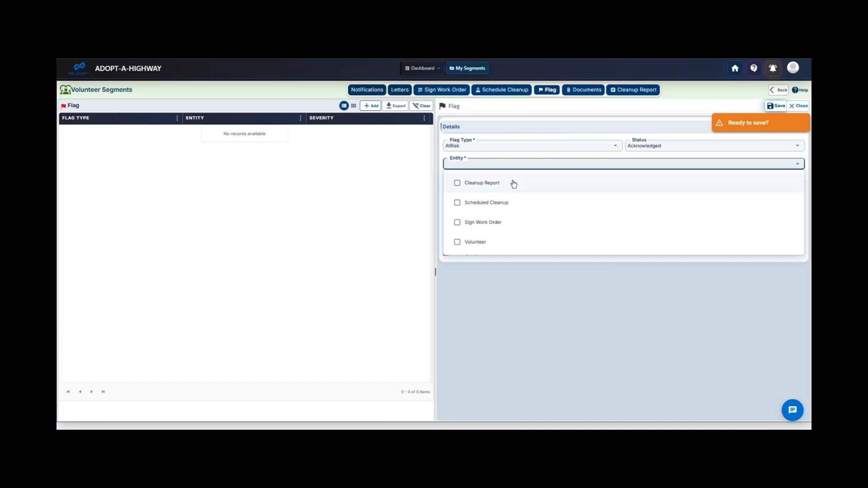Collapse the Entity dropdown list
Image resolution: width=868 pixels, height=488 pixels.
797,163
